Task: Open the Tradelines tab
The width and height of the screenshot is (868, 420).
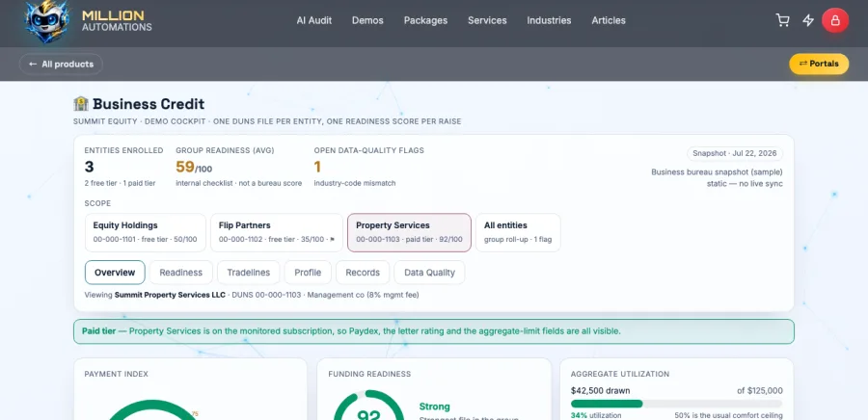Action: 249,273
